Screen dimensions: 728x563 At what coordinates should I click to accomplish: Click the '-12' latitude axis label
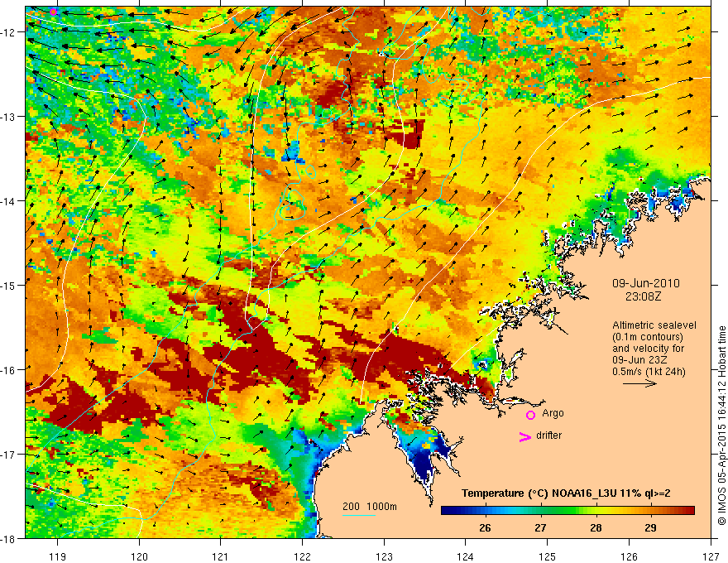pos(9,32)
